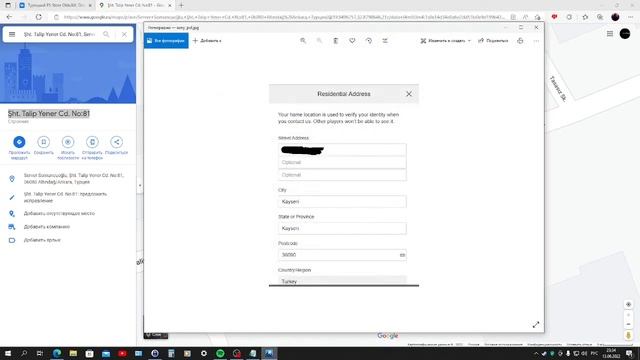
Task: Open Microsoft Edge from the taskbar
Action: coord(57,353)
